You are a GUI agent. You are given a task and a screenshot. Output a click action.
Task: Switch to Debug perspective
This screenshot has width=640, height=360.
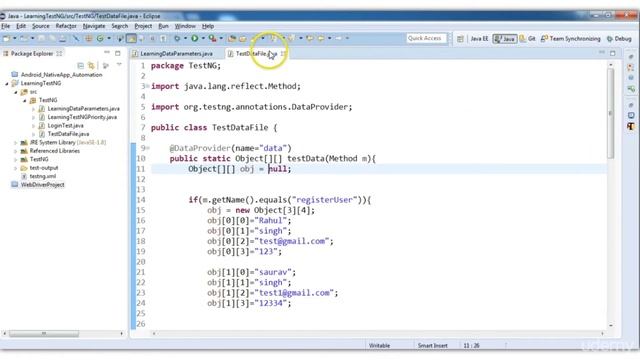pyautogui.click(x=619, y=39)
